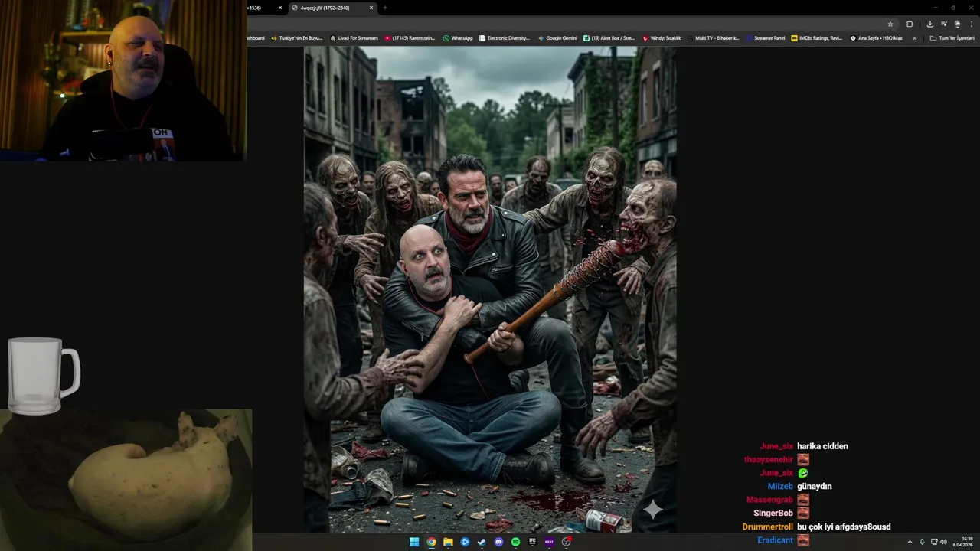This screenshot has height=551, width=980.
Task: Click chat username theaysenehir
Action: 768,460
